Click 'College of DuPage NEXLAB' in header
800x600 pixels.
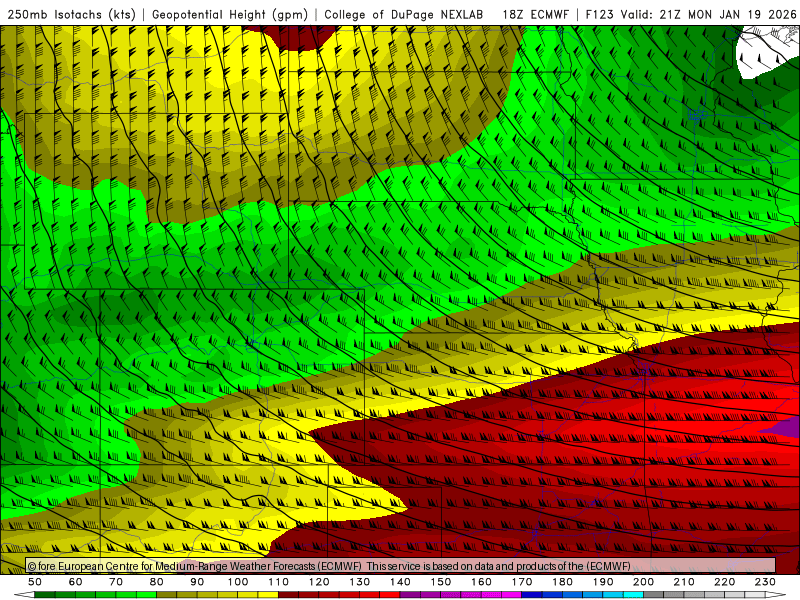(x=404, y=15)
